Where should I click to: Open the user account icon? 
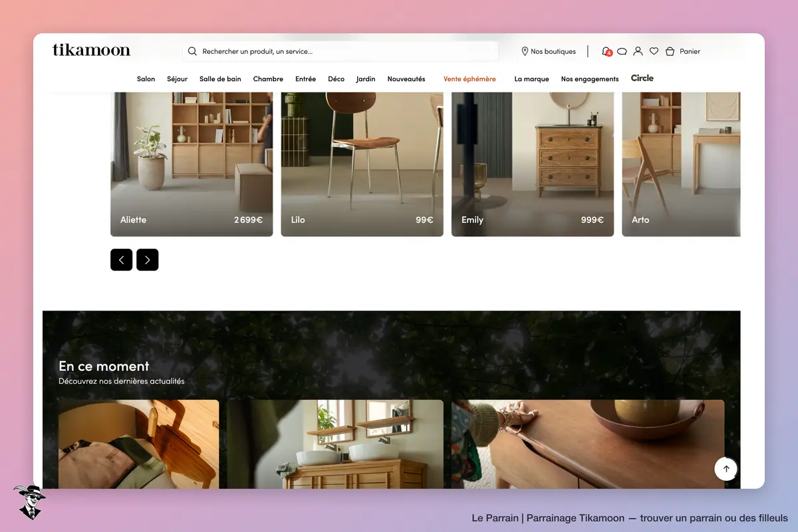638,51
